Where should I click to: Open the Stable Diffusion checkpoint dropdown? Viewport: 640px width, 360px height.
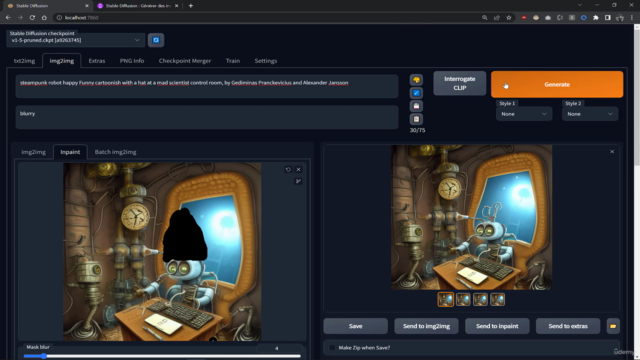76,40
